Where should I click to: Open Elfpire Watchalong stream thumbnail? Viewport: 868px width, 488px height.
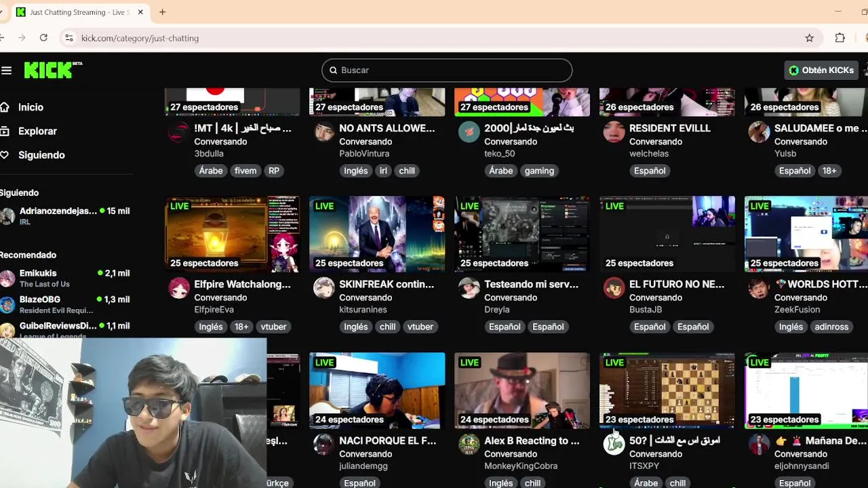(232, 234)
